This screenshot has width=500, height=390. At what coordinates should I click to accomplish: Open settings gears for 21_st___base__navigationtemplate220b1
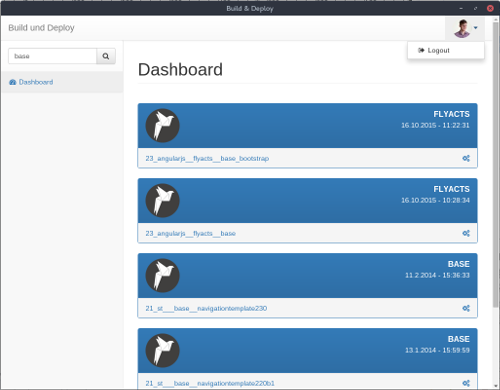click(466, 383)
